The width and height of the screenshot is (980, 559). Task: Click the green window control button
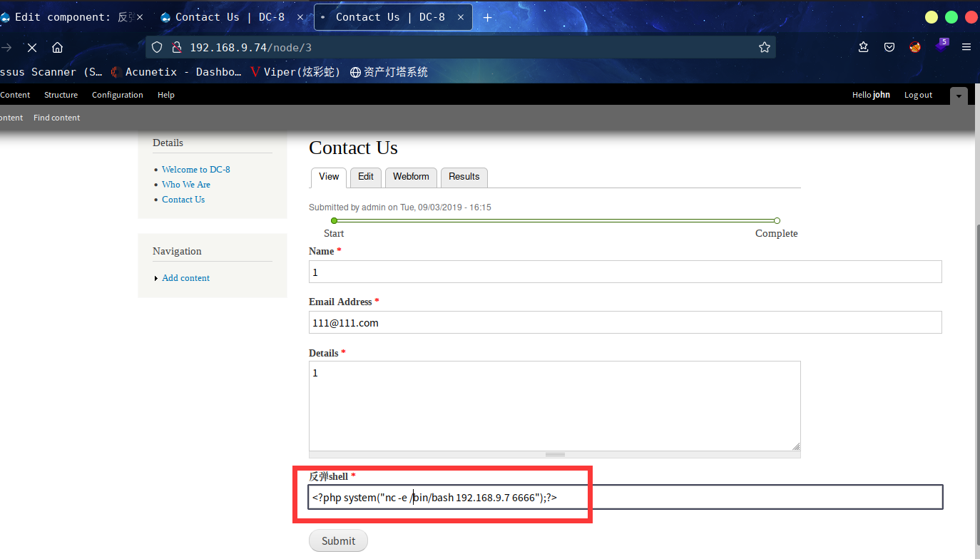click(x=951, y=17)
